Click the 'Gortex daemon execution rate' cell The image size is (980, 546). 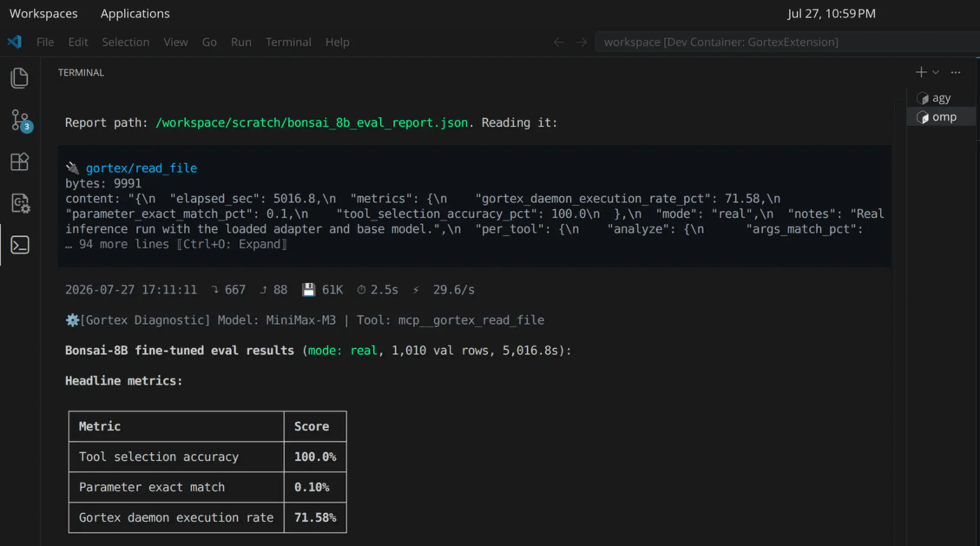pos(176,517)
